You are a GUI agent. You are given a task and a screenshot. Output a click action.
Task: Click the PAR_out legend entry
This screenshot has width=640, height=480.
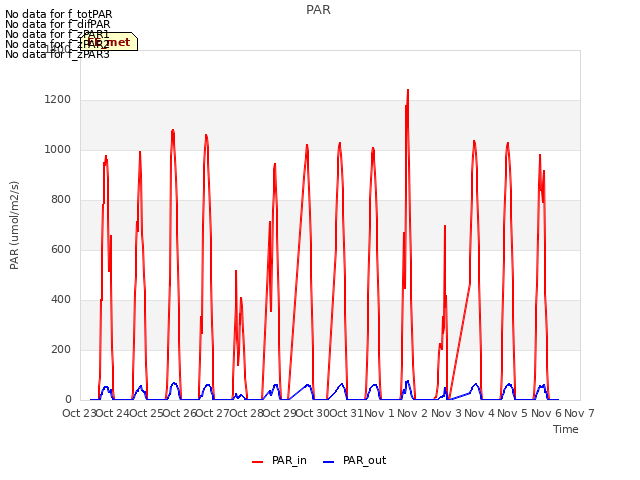pyautogui.click(x=354, y=460)
